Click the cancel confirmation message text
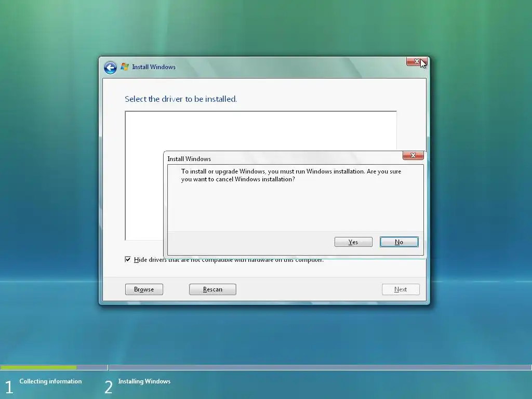 291,175
